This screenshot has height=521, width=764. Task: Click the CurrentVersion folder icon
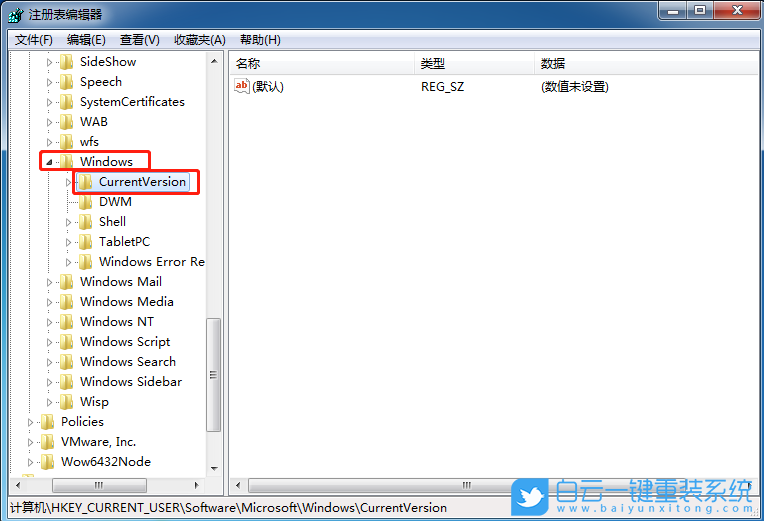[85, 182]
